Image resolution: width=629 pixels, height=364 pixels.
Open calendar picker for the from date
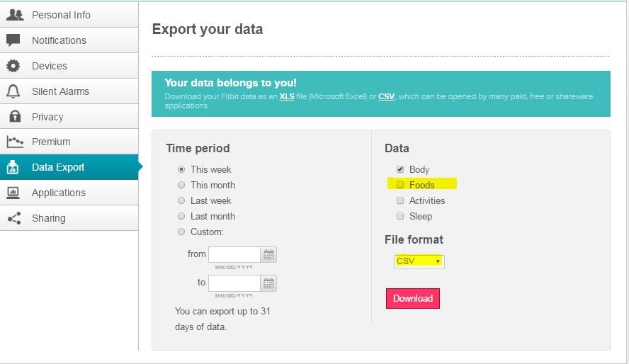point(268,255)
